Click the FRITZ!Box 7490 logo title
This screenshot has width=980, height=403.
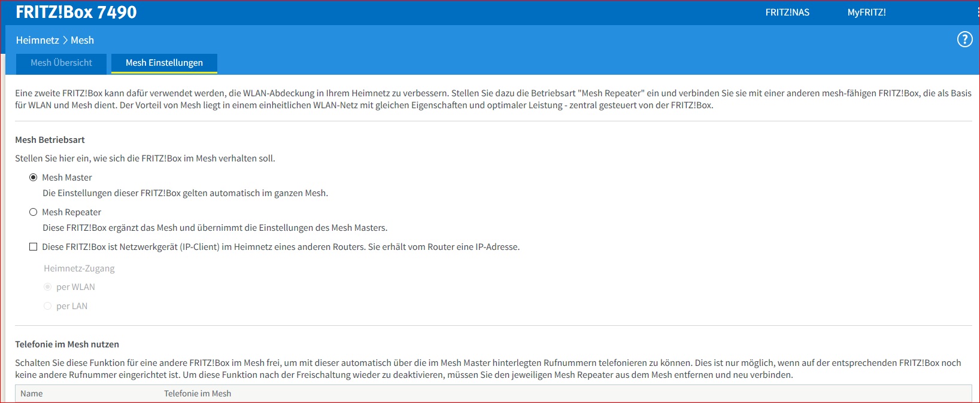coord(76,12)
